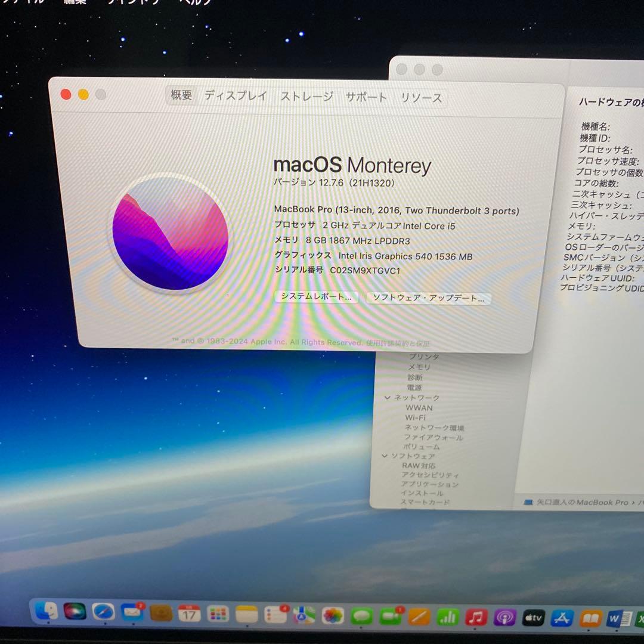644x644 pixels.
Task: Click the システムレポート button
Action: [315, 297]
